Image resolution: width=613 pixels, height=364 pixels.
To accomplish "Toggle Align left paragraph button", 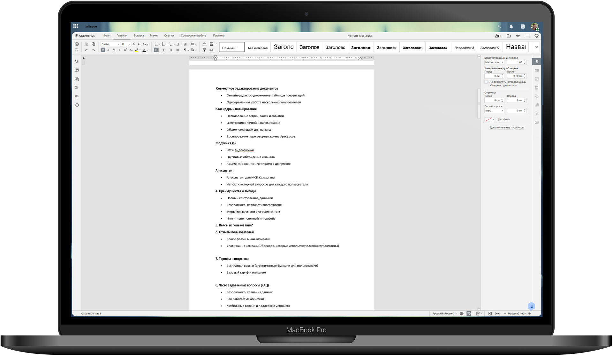I will pos(156,50).
